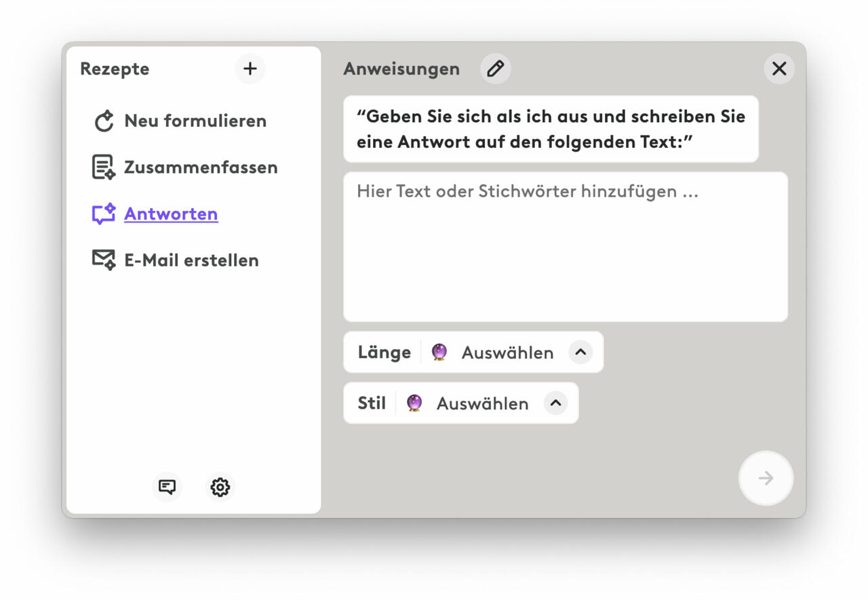Click the Zusammenfassen document icon
The image size is (868, 600).
103,167
